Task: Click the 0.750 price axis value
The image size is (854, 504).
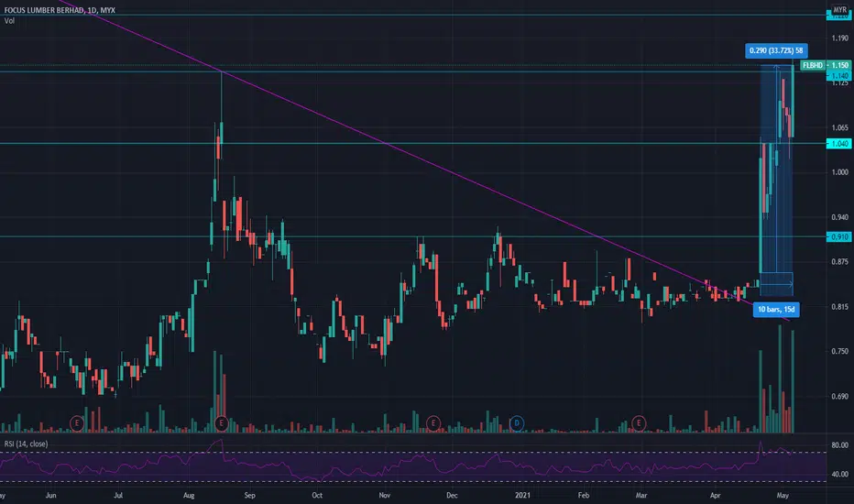Action: [840, 352]
